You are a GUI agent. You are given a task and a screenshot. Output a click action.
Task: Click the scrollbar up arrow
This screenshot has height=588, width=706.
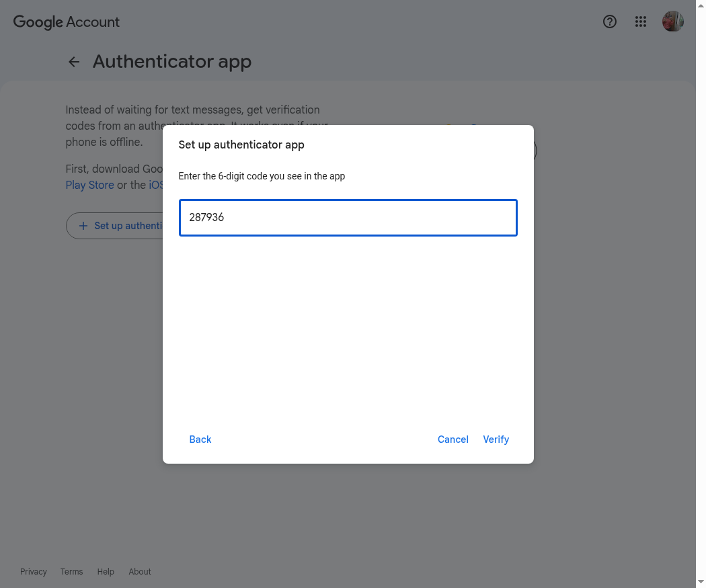tap(701, 5)
